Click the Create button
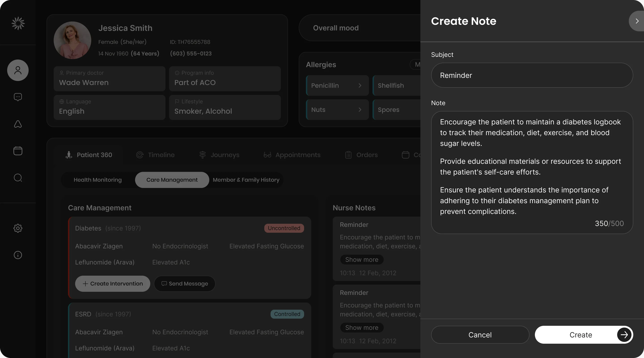Image resolution: width=644 pixels, height=358 pixels. [x=584, y=335]
